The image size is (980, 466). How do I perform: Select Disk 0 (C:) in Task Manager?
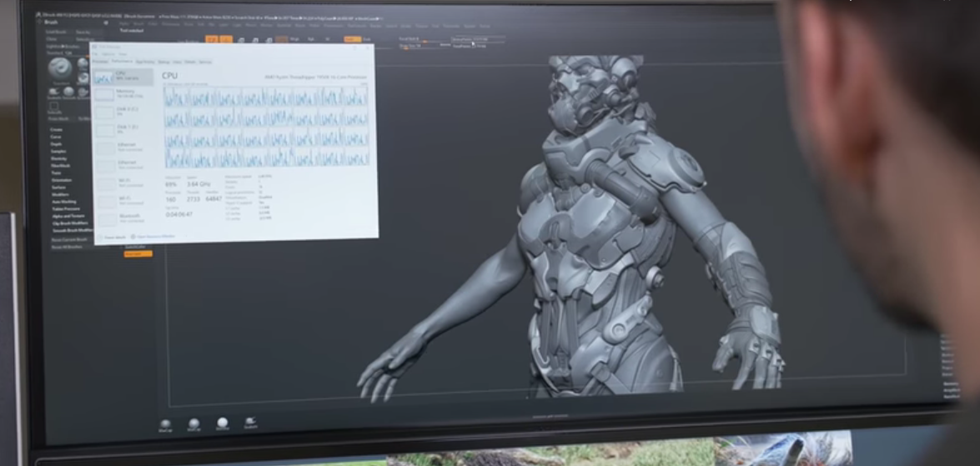click(x=124, y=112)
